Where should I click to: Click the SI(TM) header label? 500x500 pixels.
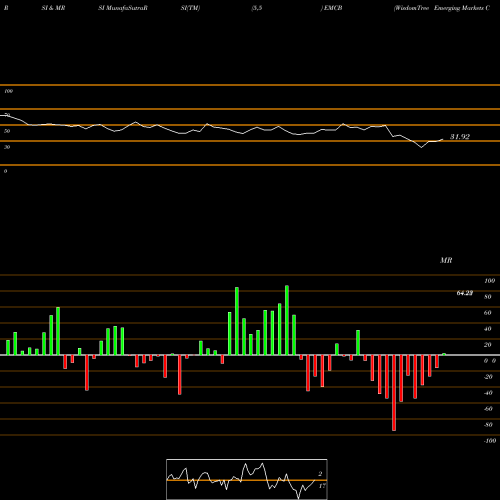point(190,8)
